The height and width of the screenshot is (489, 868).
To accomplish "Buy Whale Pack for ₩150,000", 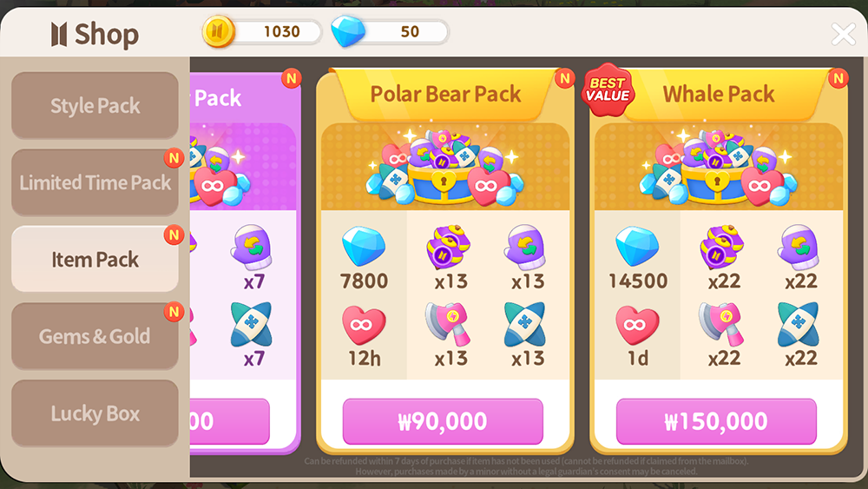I will pyautogui.click(x=716, y=421).
